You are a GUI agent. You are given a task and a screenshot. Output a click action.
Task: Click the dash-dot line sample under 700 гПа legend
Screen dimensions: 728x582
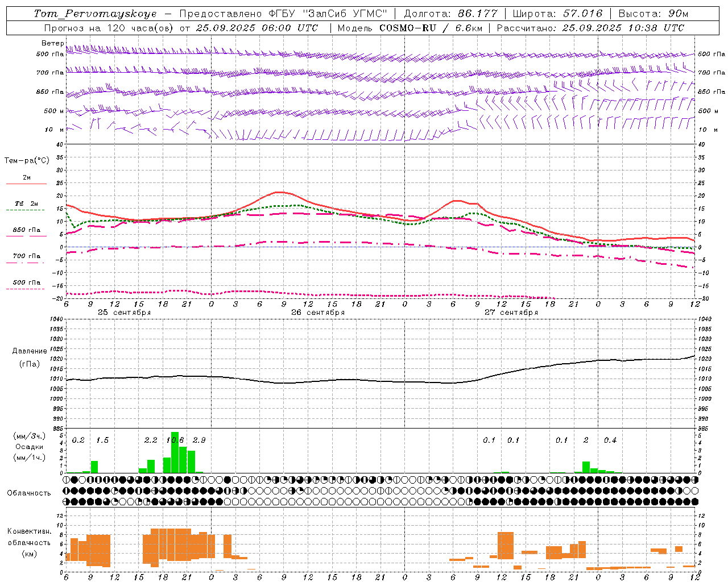pyautogui.click(x=27, y=263)
